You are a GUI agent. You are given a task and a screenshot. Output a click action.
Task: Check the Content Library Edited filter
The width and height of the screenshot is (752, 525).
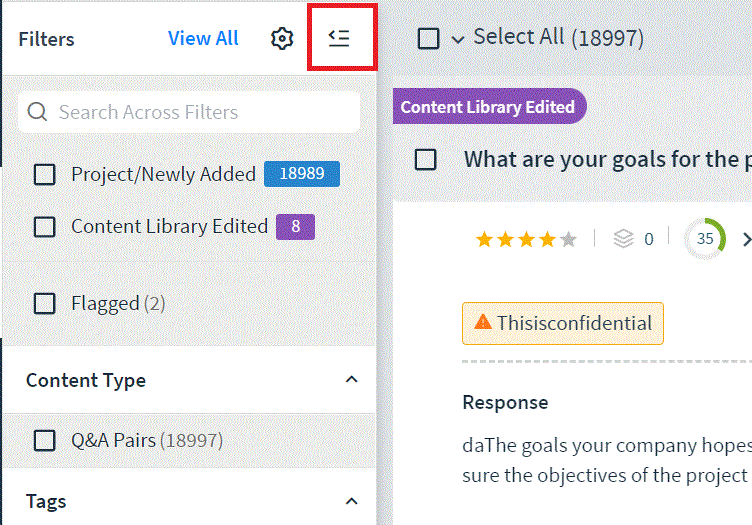tap(45, 227)
